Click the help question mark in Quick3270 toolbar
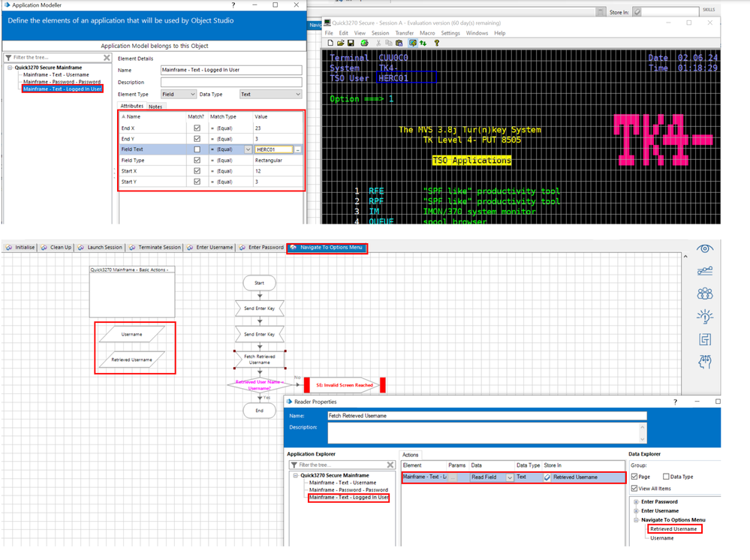Screen dimensions: 750x560 [437, 44]
